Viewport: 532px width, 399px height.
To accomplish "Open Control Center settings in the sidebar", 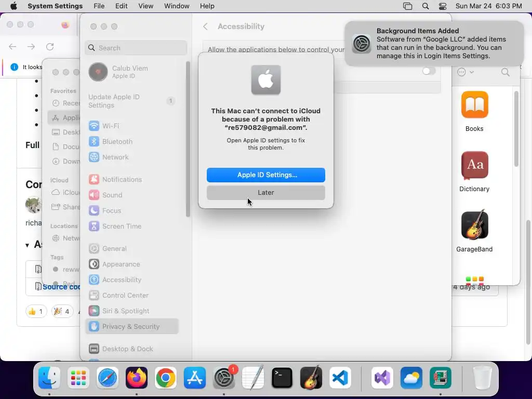I will click(x=131, y=296).
